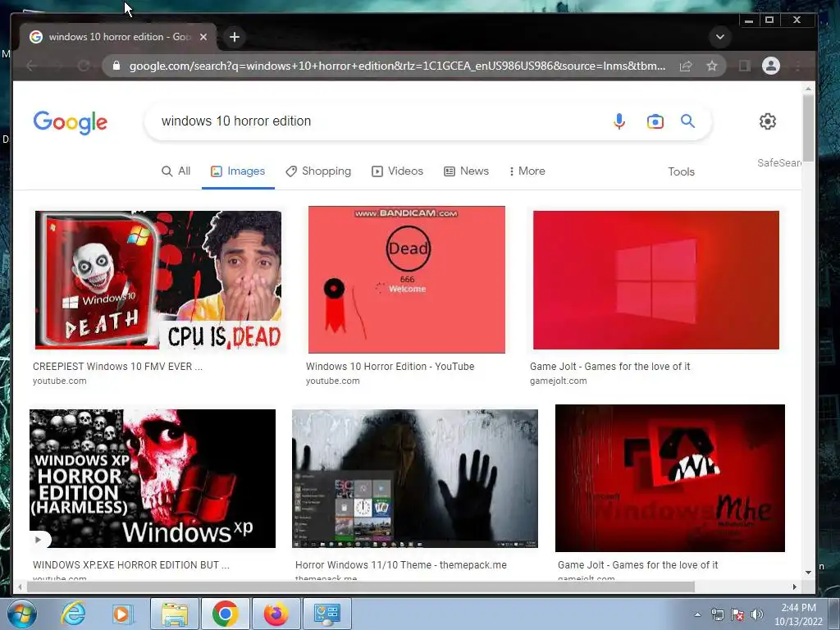Click the Windows Mhe monster thumbnail

pos(670,478)
